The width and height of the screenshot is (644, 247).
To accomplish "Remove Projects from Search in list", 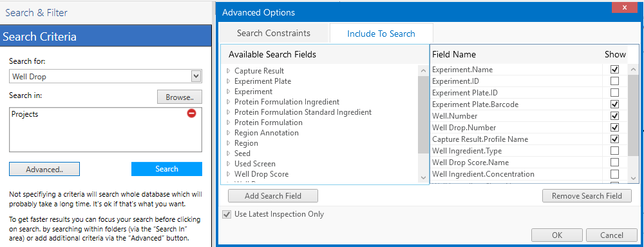I will pos(191,113).
